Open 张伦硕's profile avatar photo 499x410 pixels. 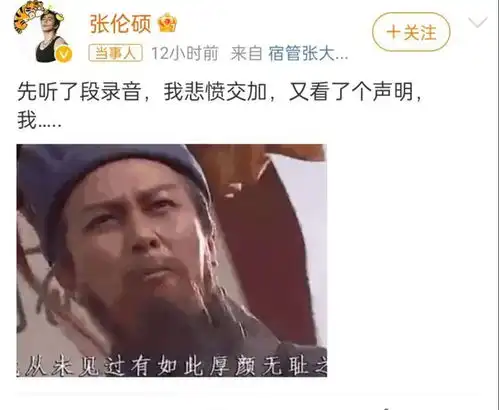pyautogui.click(x=43, y=32)
